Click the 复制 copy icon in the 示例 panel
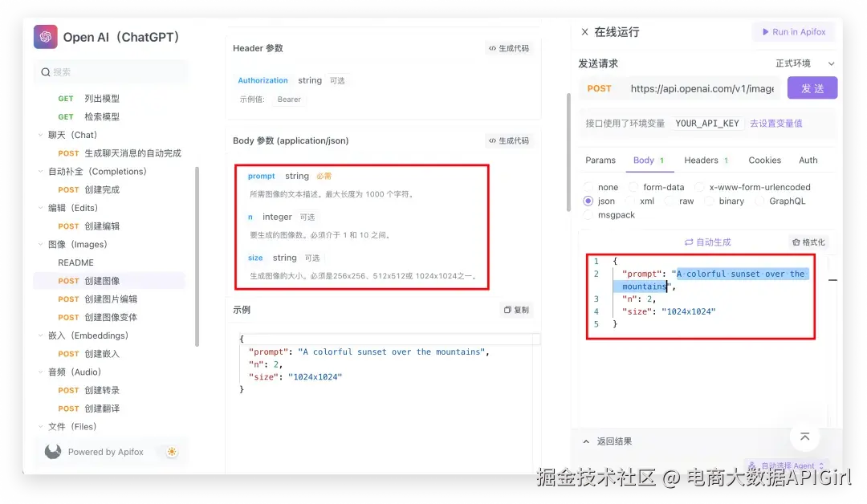Viewport: 867px width, 504px height. tap(506, 310)
